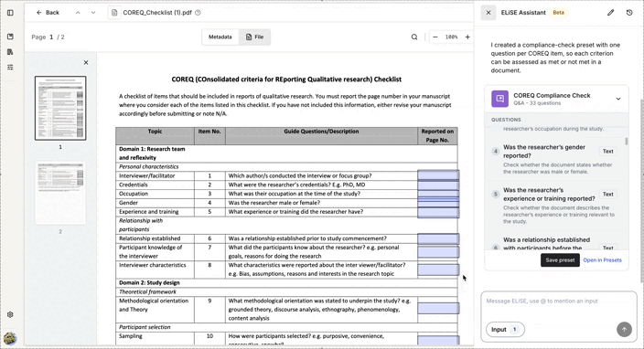
Task: Open the save/archive icon in left sidebar
Action: click(x=10, y=37)
